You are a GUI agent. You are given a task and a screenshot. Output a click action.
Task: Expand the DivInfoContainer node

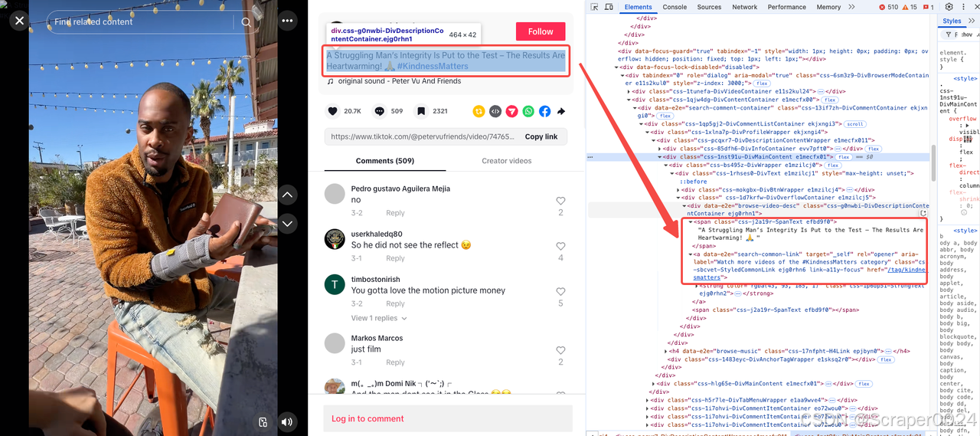click(659, 149)
